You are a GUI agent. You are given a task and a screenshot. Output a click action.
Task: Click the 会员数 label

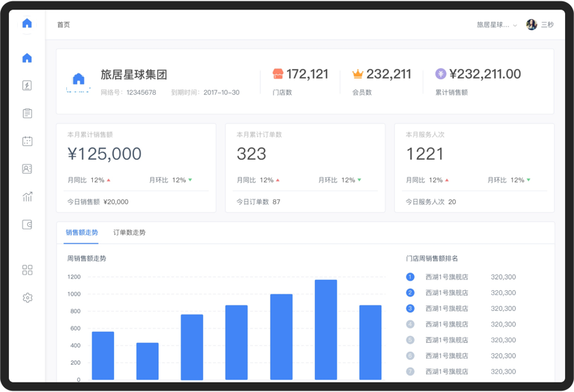click(x=362, y=93)
